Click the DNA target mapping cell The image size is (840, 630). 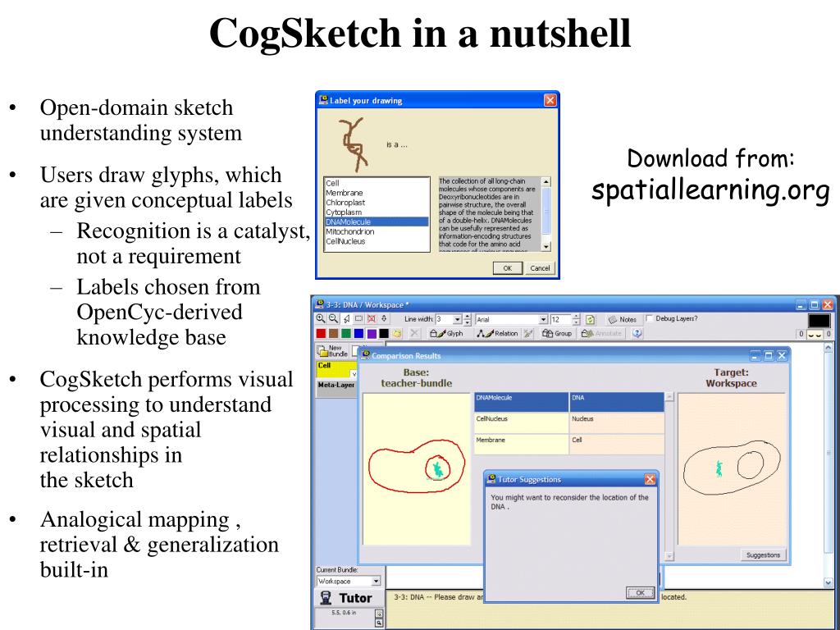(617, 402)
